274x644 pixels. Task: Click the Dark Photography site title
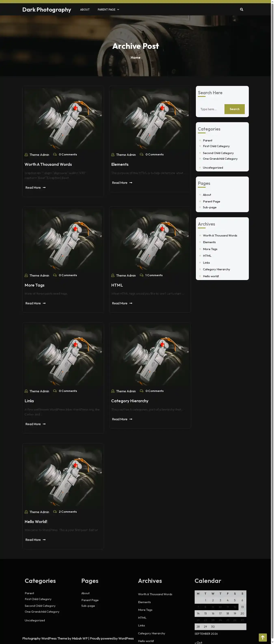pos(47,10)
